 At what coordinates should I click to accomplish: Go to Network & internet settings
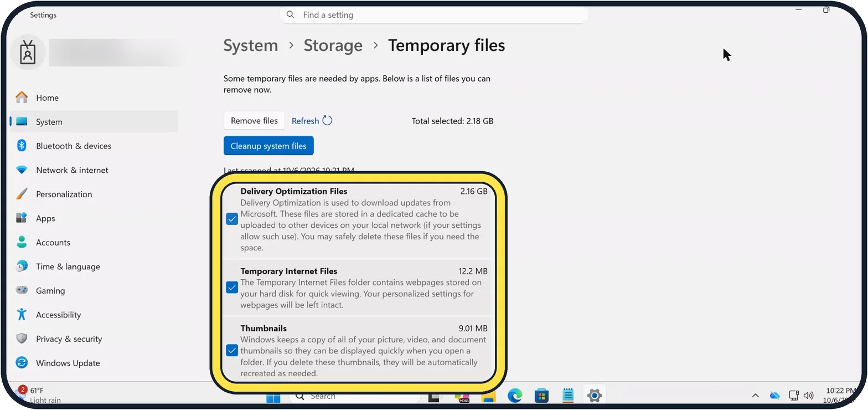(72, 170)
